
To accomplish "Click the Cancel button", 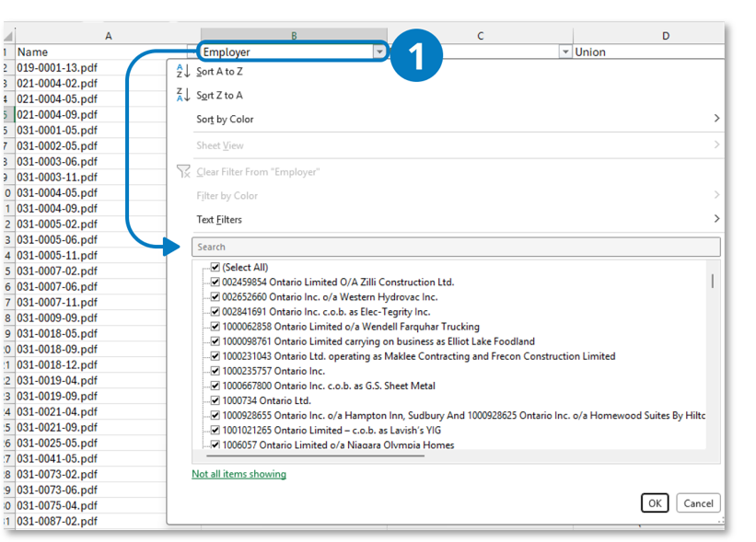I will (698, 503).
